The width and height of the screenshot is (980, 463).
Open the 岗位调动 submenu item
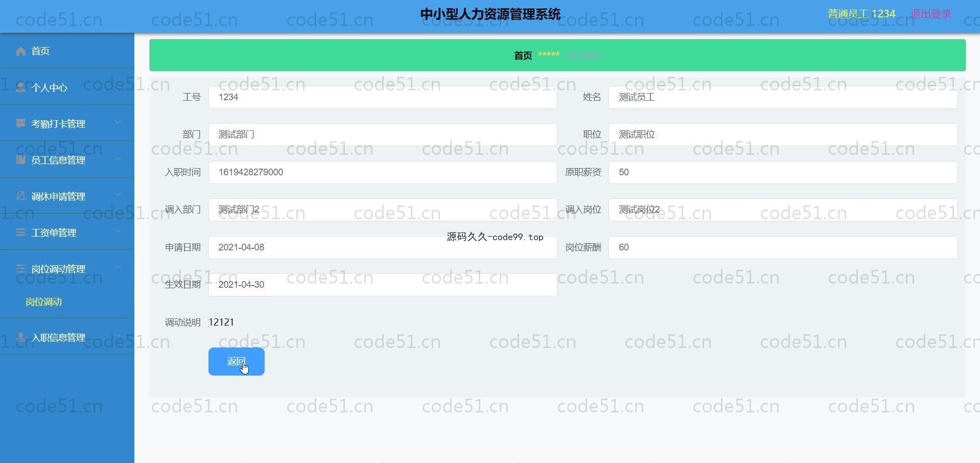(x=44, y=302)
